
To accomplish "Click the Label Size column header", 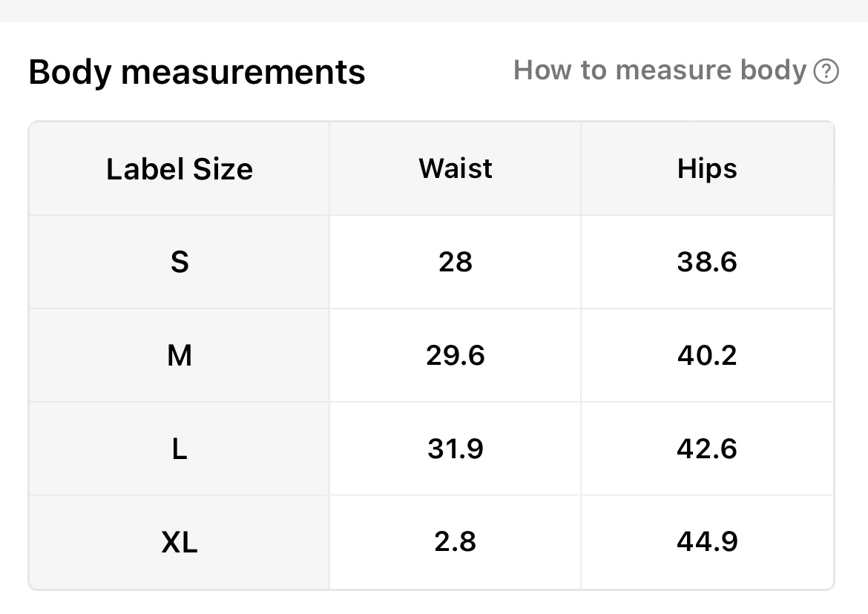I will 180,169.
